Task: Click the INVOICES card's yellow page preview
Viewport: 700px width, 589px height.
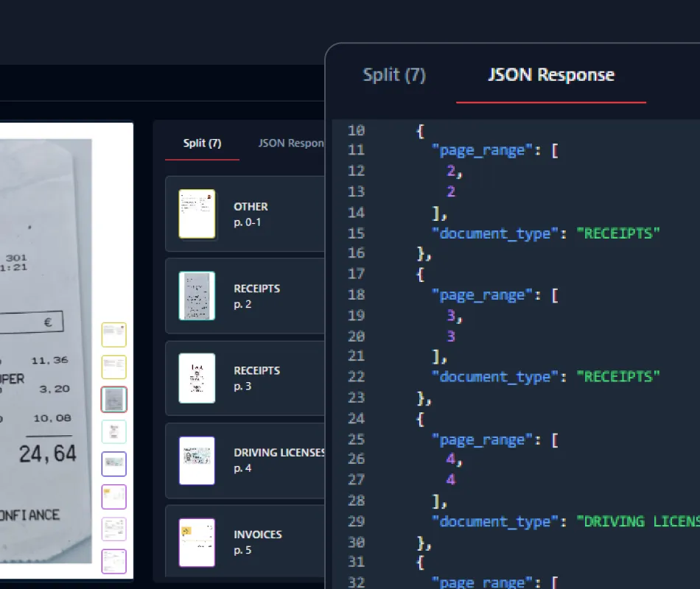Action: pyautogui.click(x=196, y=541)
